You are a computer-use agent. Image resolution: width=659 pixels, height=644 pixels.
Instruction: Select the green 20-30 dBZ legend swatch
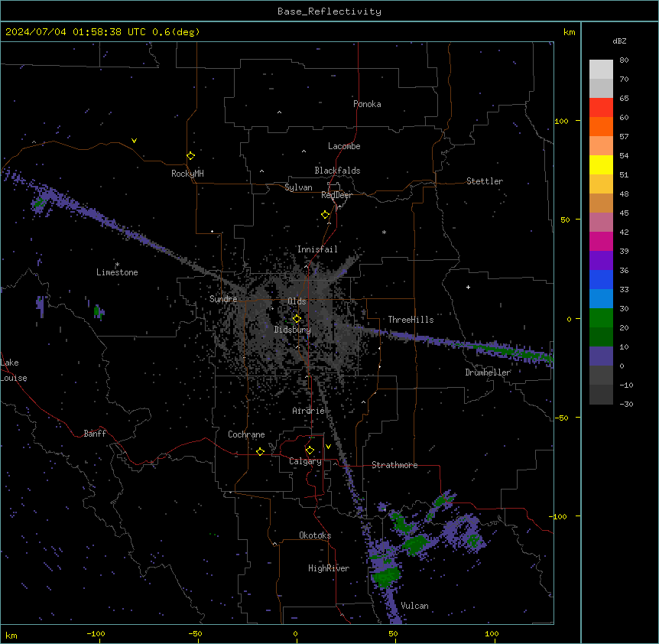[x=601, y=318]
